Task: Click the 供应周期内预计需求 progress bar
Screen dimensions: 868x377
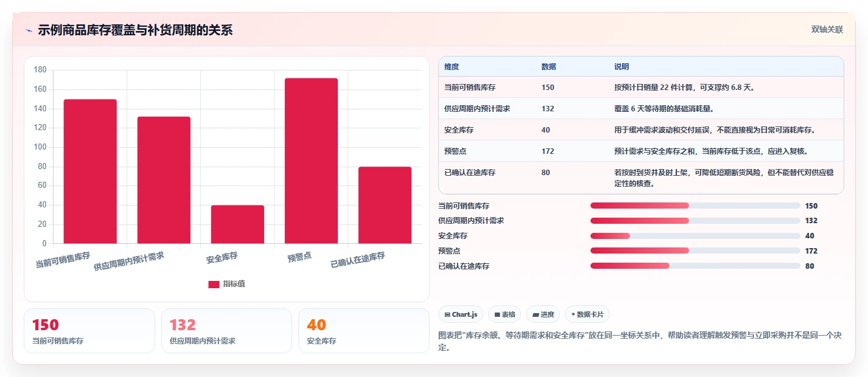Action: pos(695,221)
